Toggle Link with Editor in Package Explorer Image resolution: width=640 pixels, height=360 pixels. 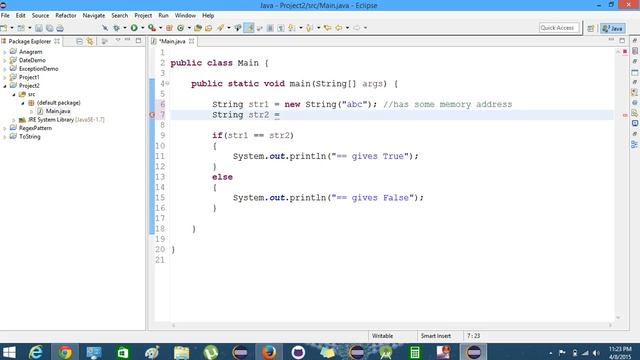[90, 41]
